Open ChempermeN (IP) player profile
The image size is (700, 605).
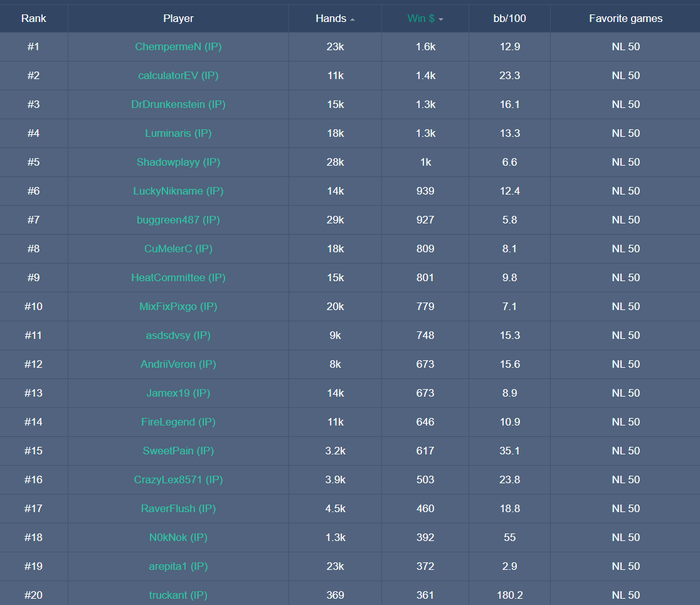(x=178, y=47)
